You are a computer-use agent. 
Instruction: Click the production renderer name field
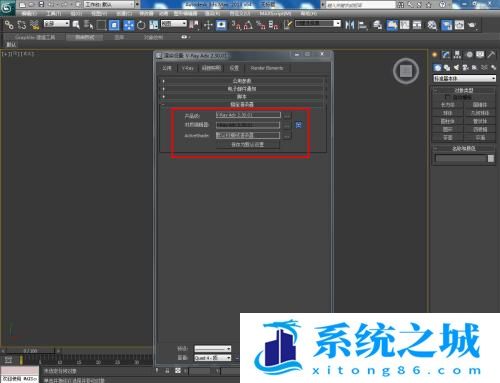click(x=248, y=115)
